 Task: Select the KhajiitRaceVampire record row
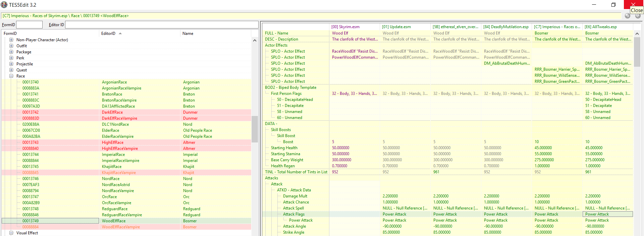point(126,173)
